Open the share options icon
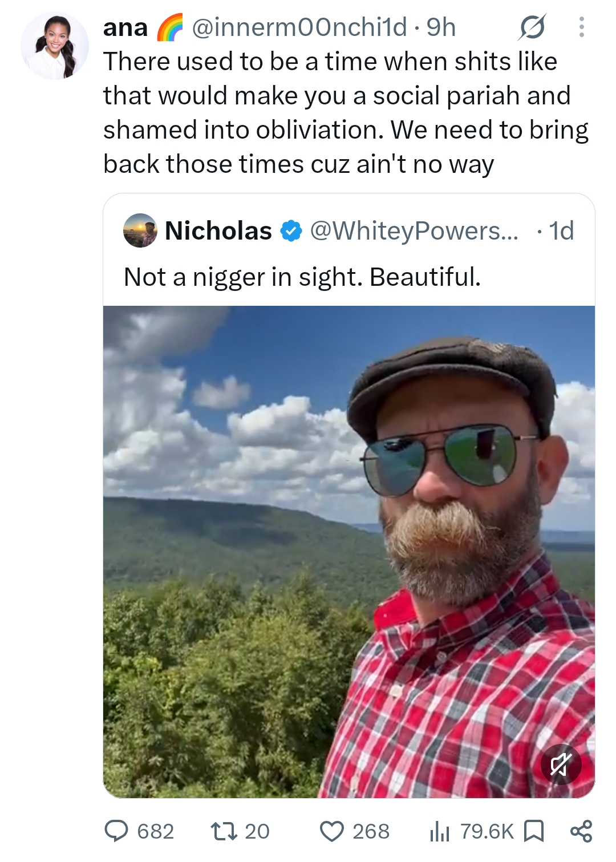This screenshot has width=616, height=862. [x=581, y=831]
